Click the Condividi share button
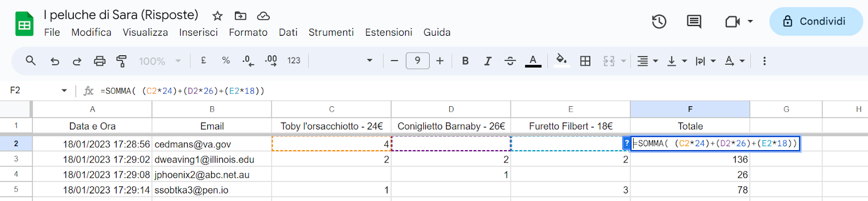The image size is (868, 201). tap(816, 22)
